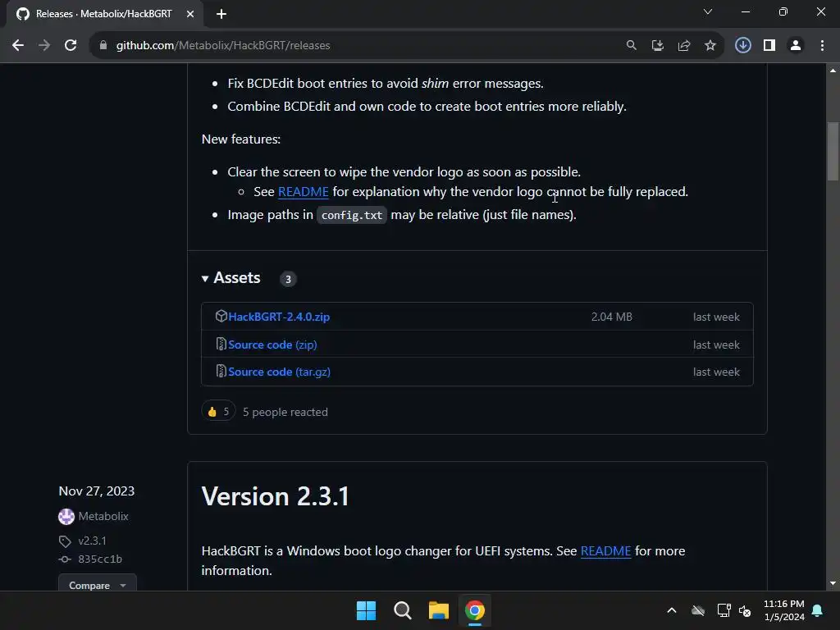Click OneDrive cloud tray icon
Screen dimensions: 840x630
tap(697, 610)
